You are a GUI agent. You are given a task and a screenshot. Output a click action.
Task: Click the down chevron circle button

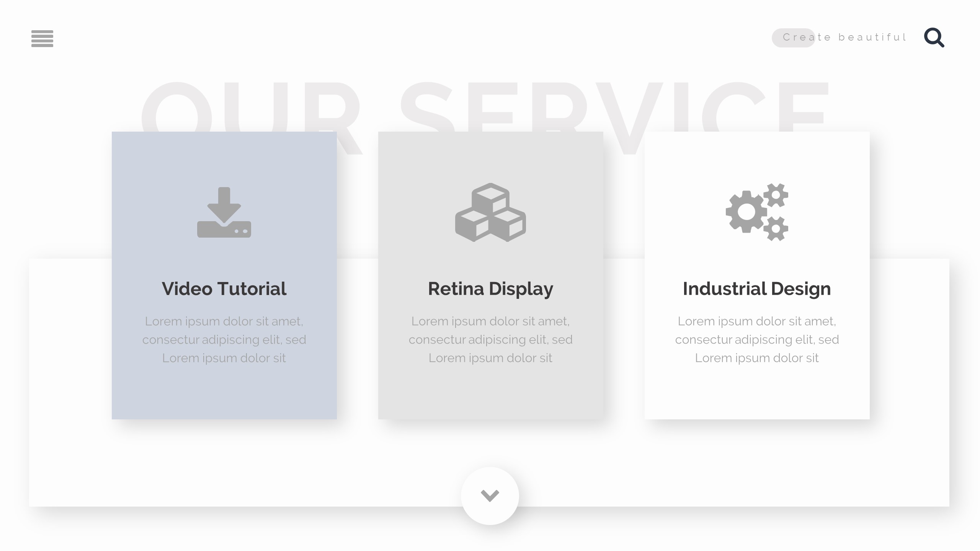tap(490, 496)
